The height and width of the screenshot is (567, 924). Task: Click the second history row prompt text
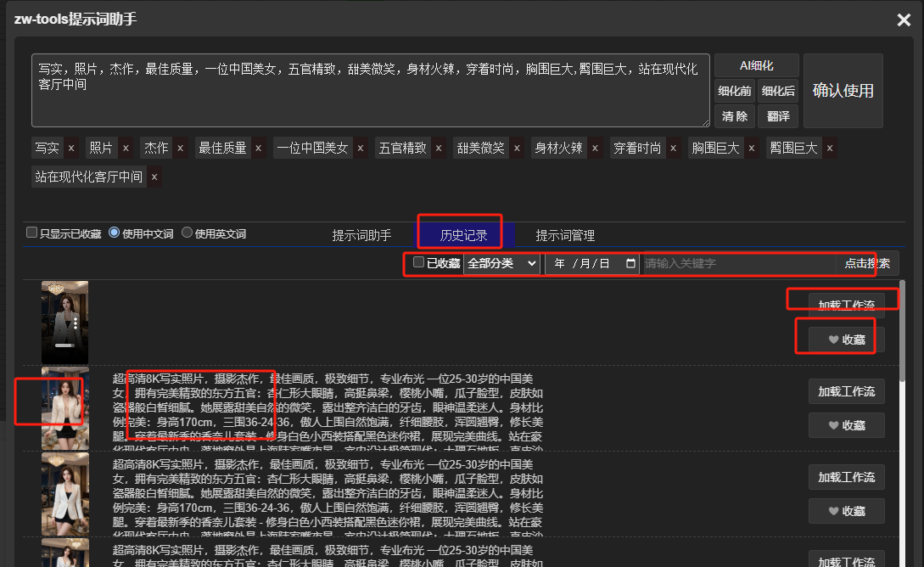pyautogui.click(x=328, y=410)
